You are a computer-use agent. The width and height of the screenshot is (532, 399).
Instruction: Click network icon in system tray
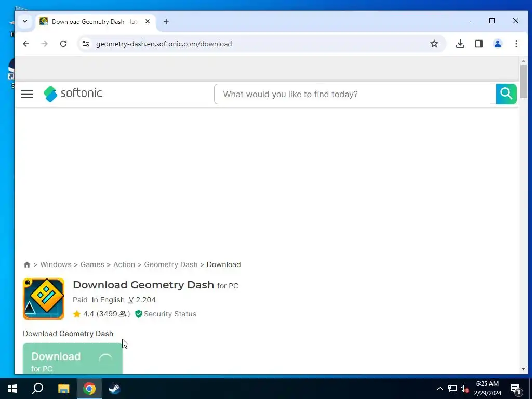[453, 389]
